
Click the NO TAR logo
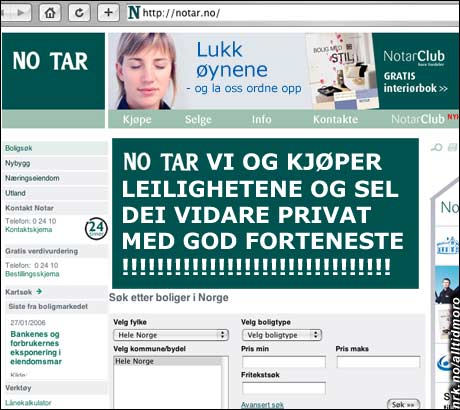50,61
